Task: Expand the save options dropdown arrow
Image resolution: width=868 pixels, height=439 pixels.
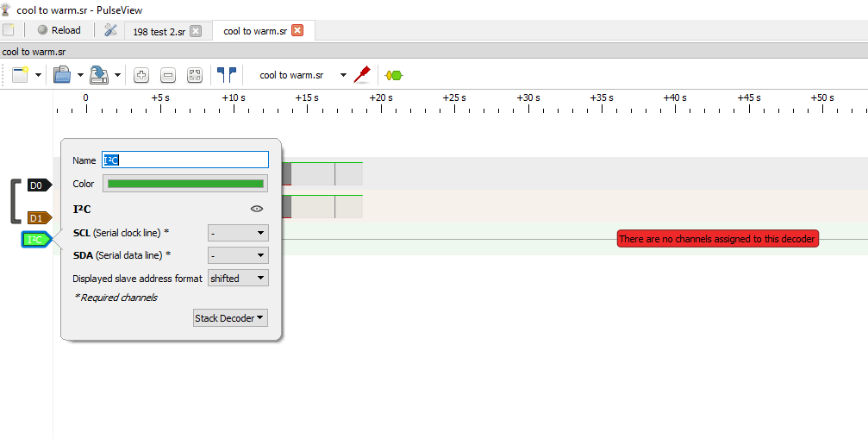Action: [118, 75]
